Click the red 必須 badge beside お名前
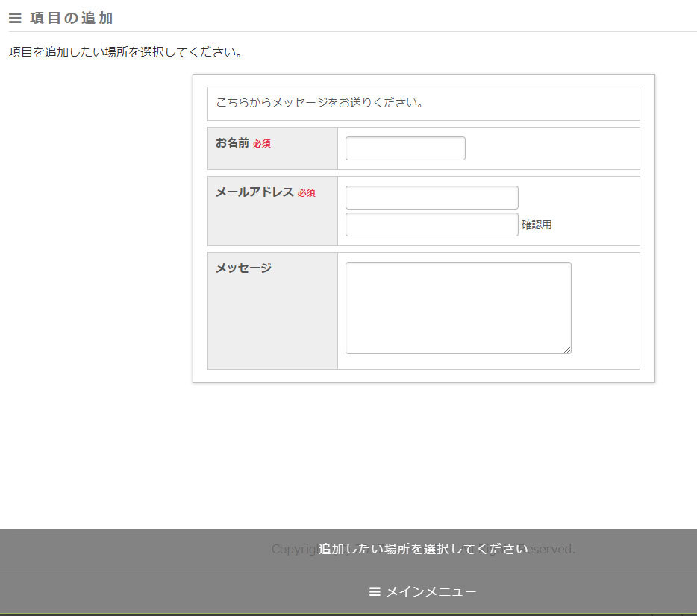697x616 pixels. click(261, 144)
